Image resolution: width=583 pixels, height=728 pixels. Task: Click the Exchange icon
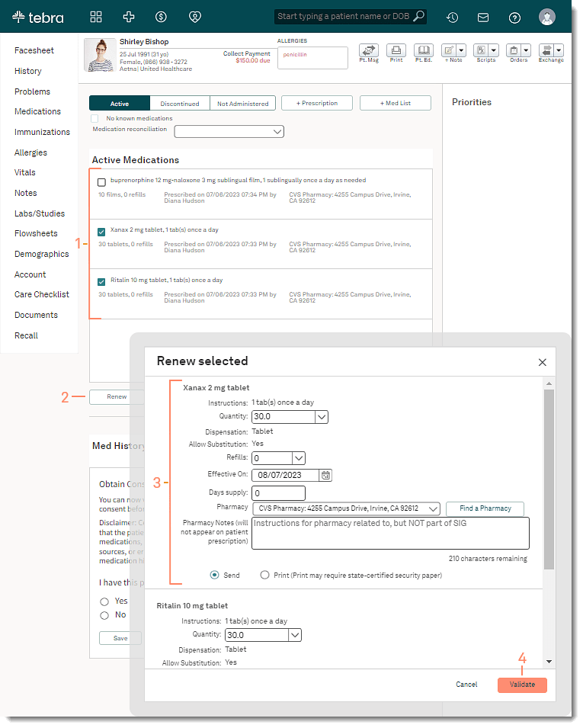tap(546, 50)
